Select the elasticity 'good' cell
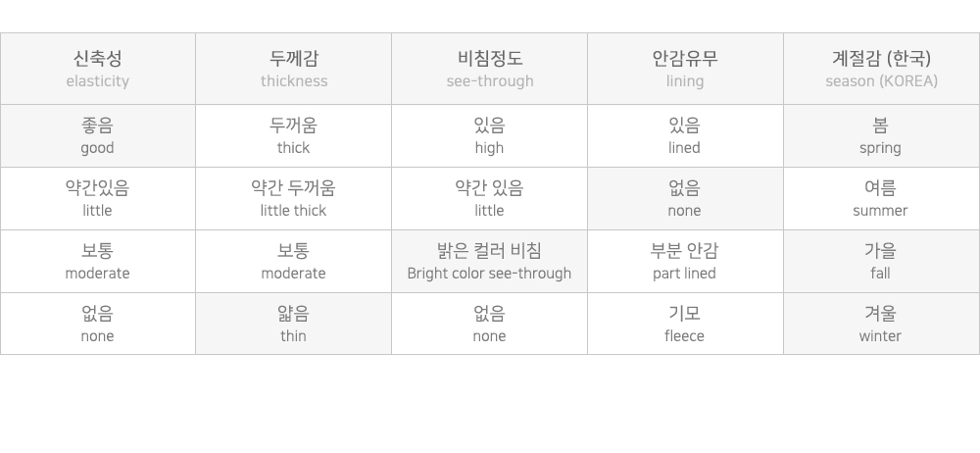980x453 pixels. [97, 136]
